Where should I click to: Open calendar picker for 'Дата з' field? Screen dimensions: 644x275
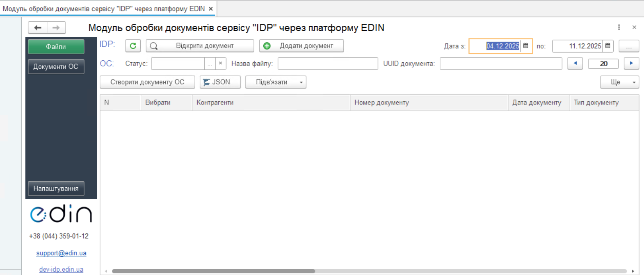(526, 46)
